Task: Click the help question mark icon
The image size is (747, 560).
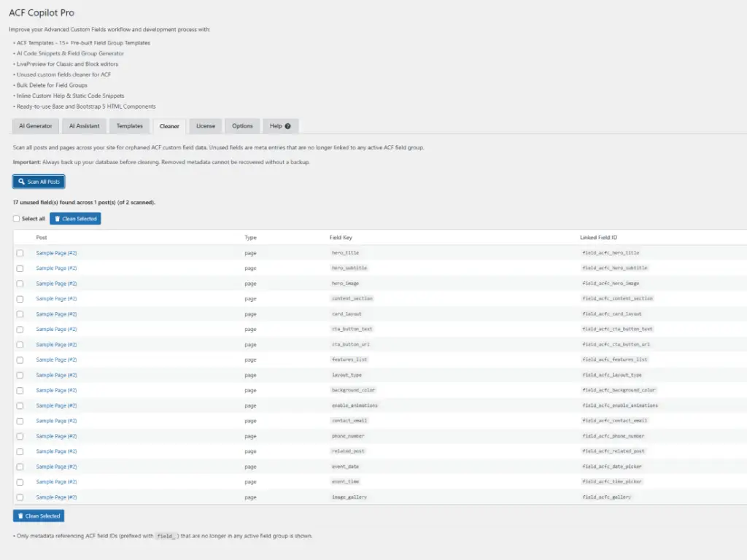Action: [287, 126]
